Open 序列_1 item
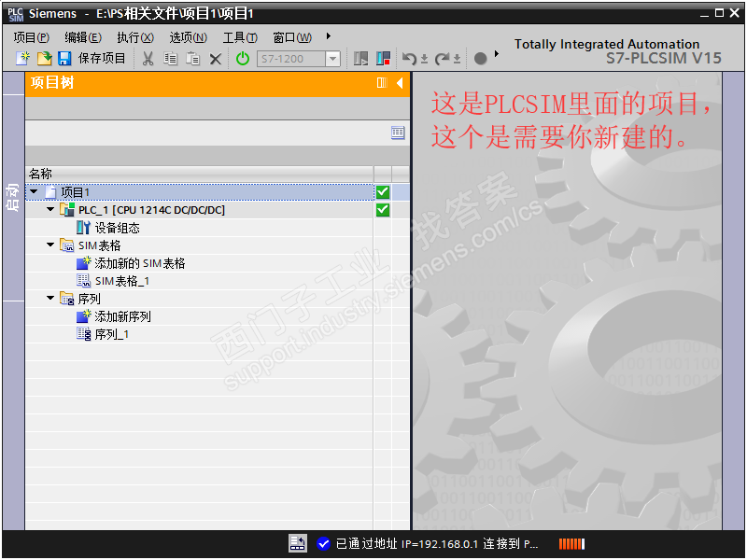This screenshot has width=747, height=560. (x=112, y=335)
